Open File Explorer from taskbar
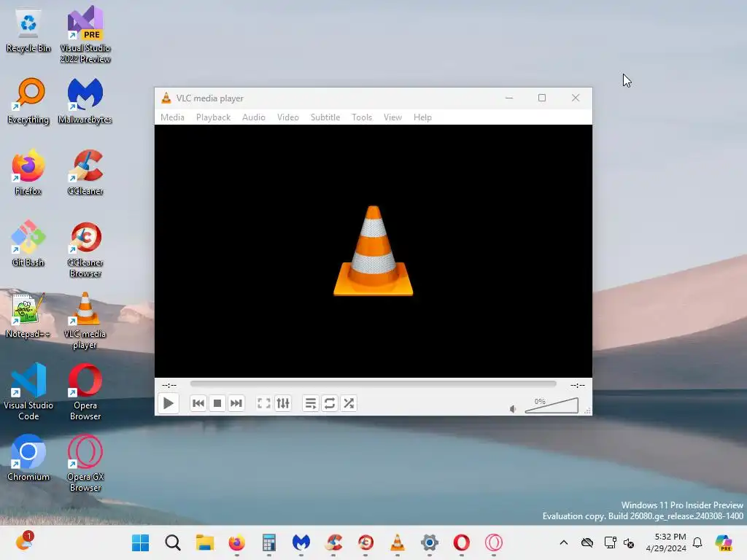The height and width of the screenshot is (560, 747). tap(205, 542)
